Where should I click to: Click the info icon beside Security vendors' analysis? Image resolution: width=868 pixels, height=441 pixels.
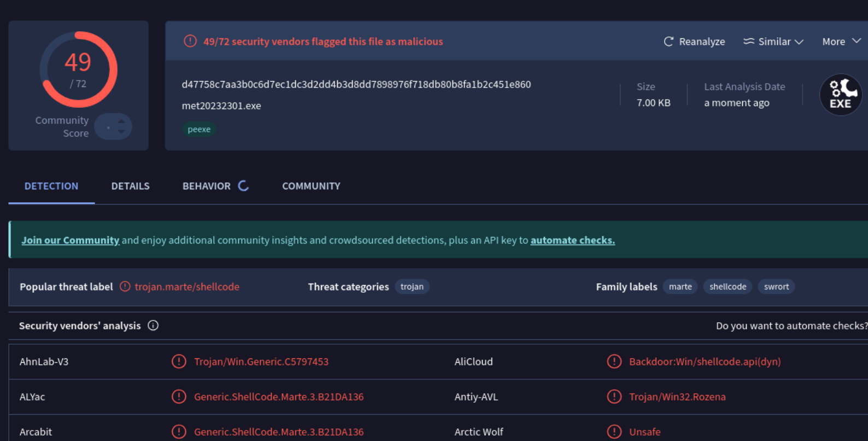coord(153,326)
